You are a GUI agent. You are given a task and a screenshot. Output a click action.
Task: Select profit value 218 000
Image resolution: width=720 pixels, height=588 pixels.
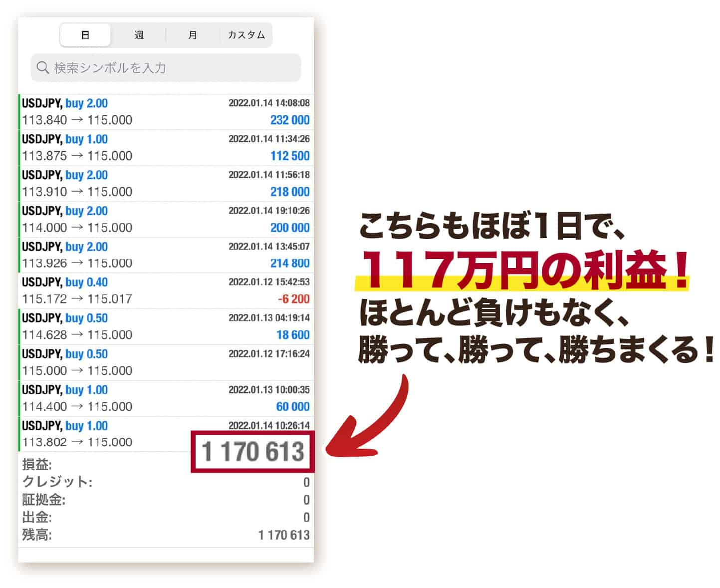290,192
